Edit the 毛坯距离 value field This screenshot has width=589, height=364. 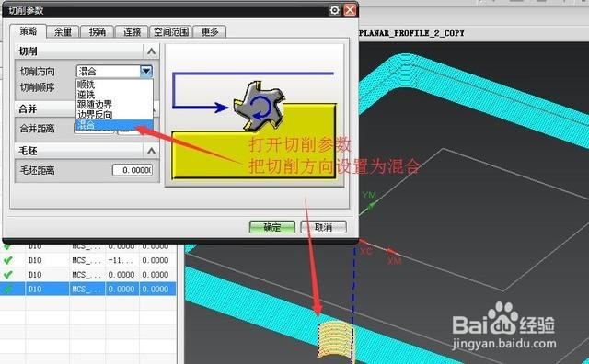[133, 170]
